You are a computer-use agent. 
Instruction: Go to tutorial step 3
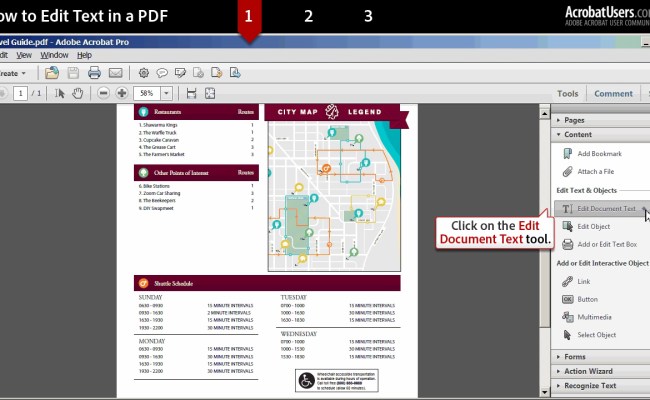click(368, 16)
